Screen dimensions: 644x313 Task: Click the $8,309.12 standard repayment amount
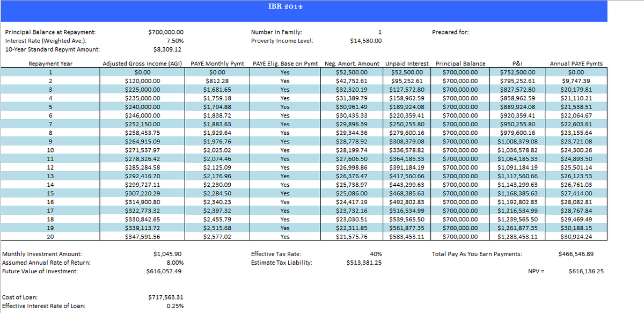coord(167,50)
